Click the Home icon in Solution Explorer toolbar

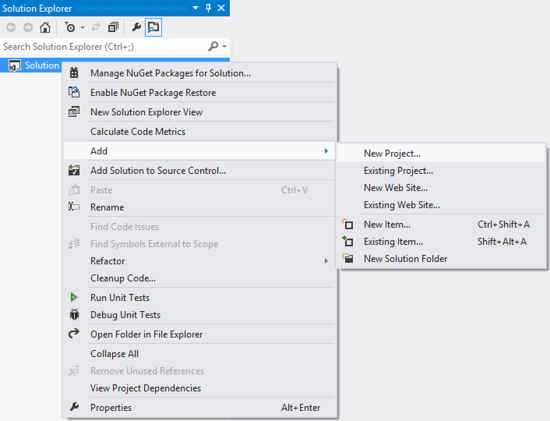point(45,27)
